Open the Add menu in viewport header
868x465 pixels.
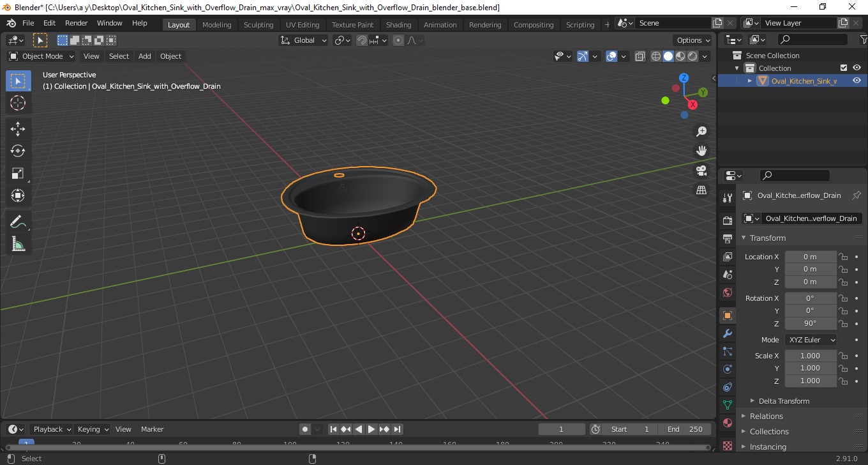coord(145,56)
